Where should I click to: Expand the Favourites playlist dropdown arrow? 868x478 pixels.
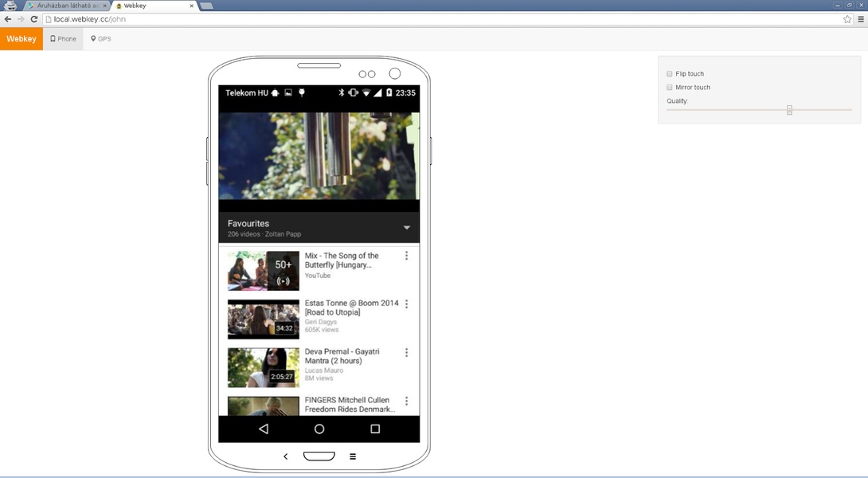407,228
